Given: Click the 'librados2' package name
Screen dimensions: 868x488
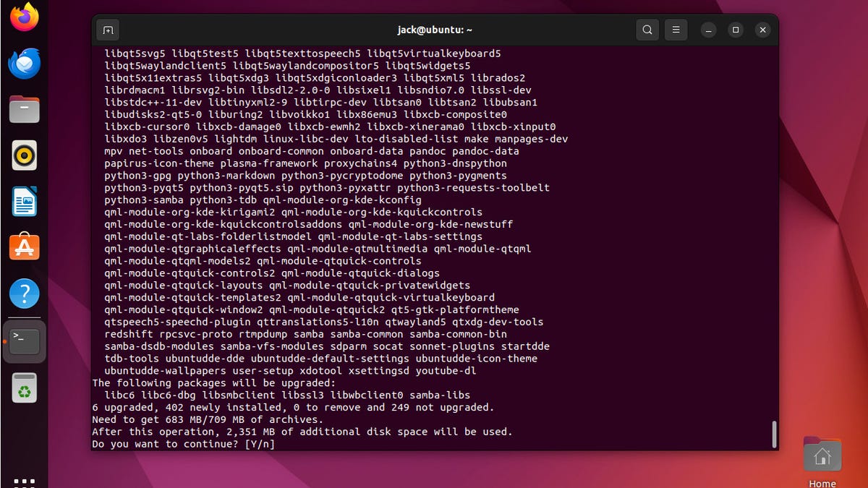Looking at the screenshot, I should point(498,78).
